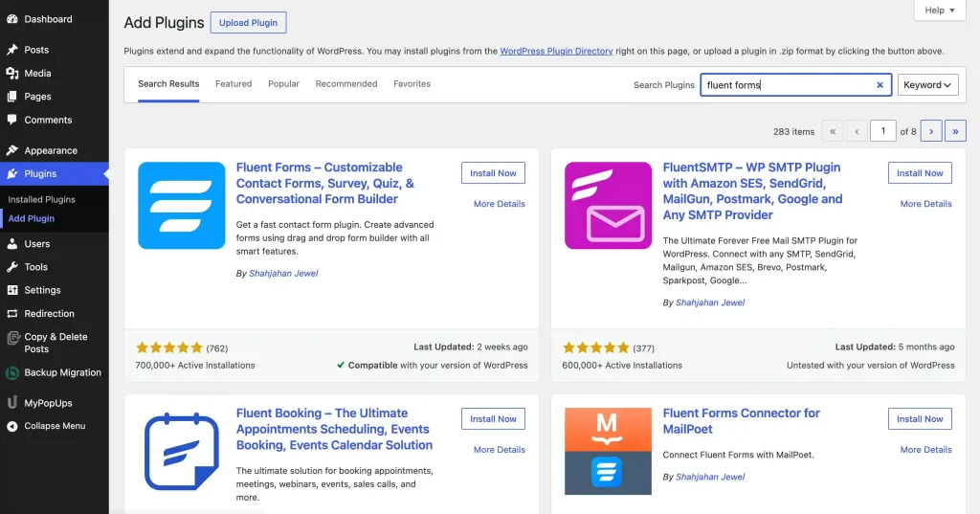Open the Dashboard icon in sidebar
The height and width of the screenshot is (514, 980).
[x=11, y=19]
